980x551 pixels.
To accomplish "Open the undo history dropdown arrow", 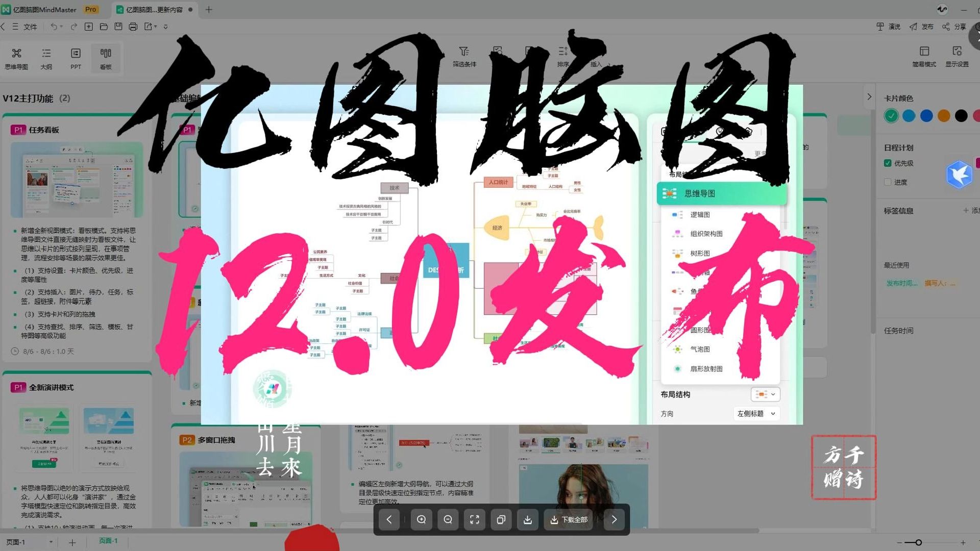I will click(x=61, y=27).
